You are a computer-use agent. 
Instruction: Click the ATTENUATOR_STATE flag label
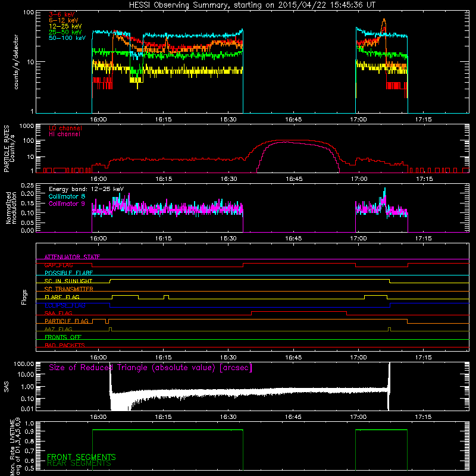click(72, 257)
